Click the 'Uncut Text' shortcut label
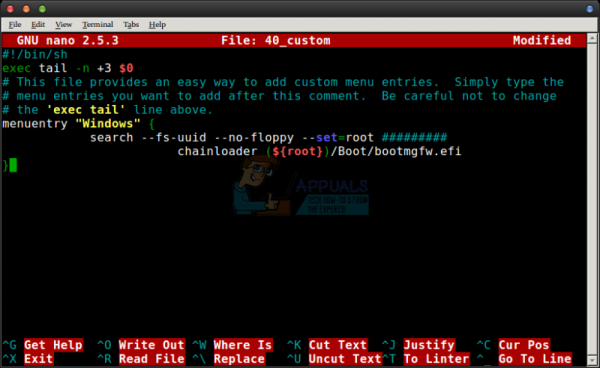This screenshot has width=600, height=368. pyautogui.click(x=345, y=359)
